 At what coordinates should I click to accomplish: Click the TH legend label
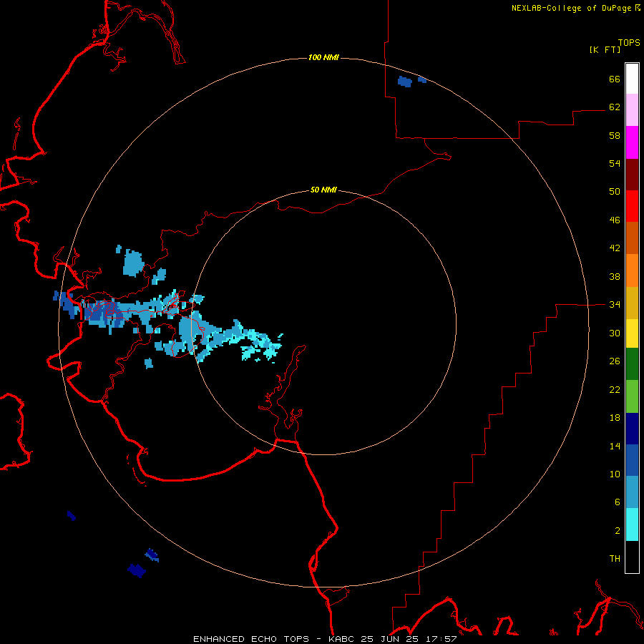615,559
